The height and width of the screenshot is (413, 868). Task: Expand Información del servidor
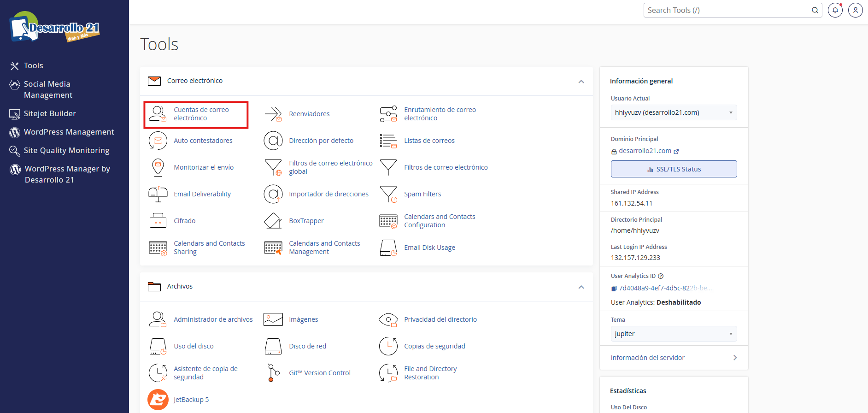pyautogui.click(x=674, y=358)
